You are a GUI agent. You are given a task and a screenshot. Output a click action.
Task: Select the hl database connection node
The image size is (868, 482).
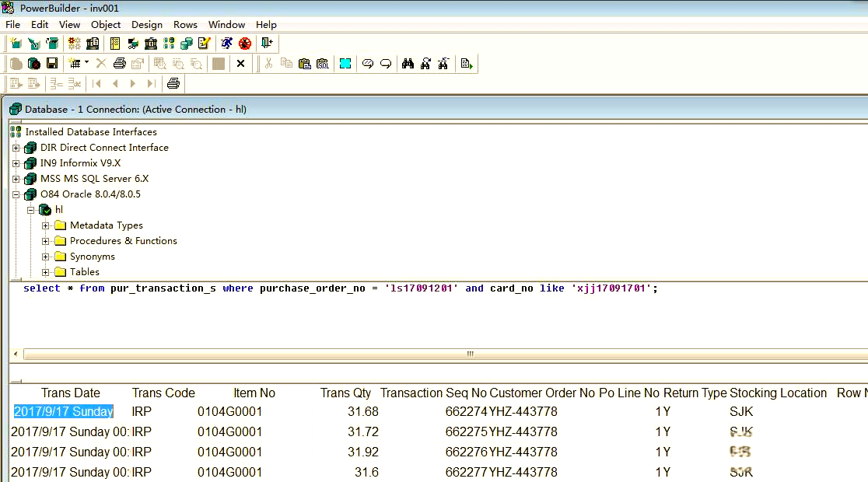[x=59, y=210]
